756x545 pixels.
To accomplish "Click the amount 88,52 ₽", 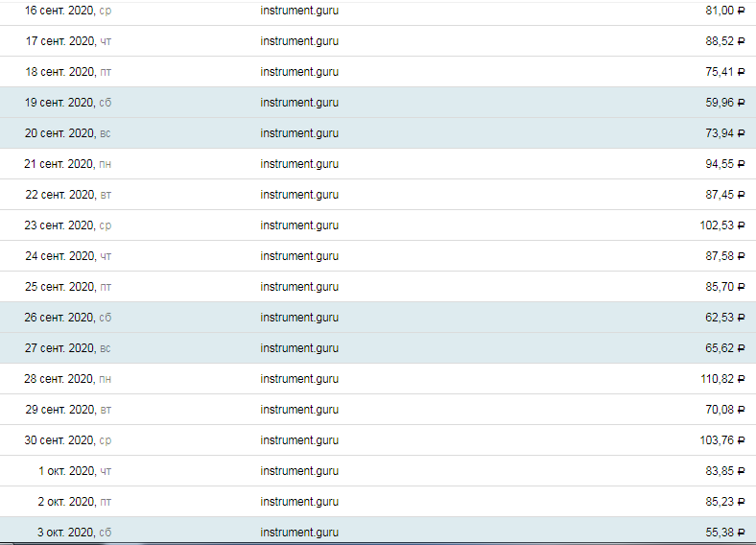I will (725, 41).
